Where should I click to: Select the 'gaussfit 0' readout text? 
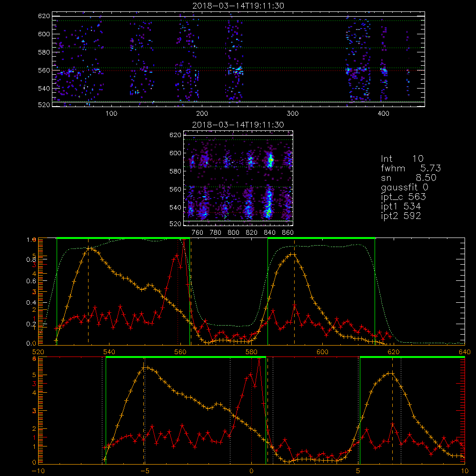pyautogui.click(x=404, y=187)
